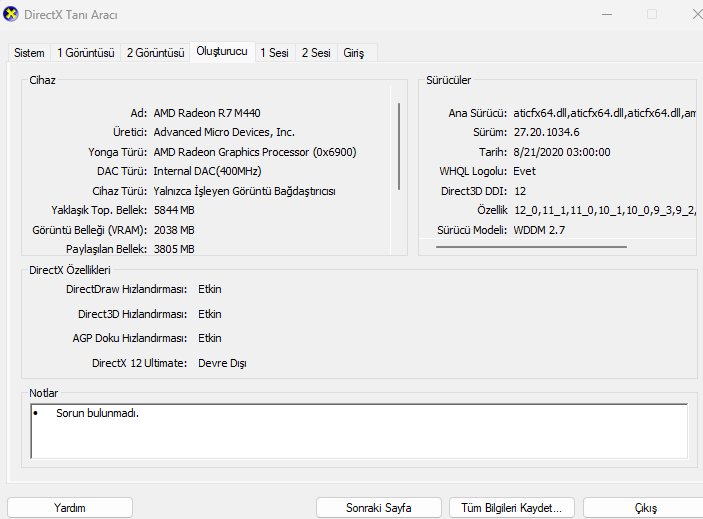The image size is (703, 519).
Task: Click the Sorun bulunmadı note
Action: pyautogui.click(x=97, y=413)
